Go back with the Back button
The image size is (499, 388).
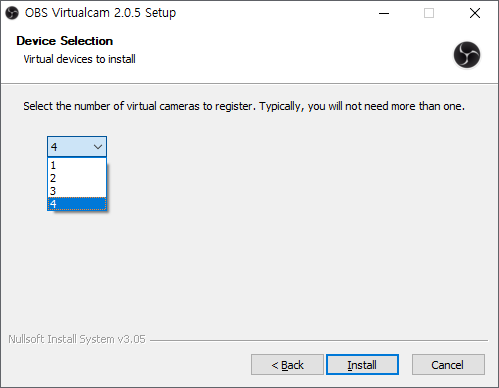(287, 365)
